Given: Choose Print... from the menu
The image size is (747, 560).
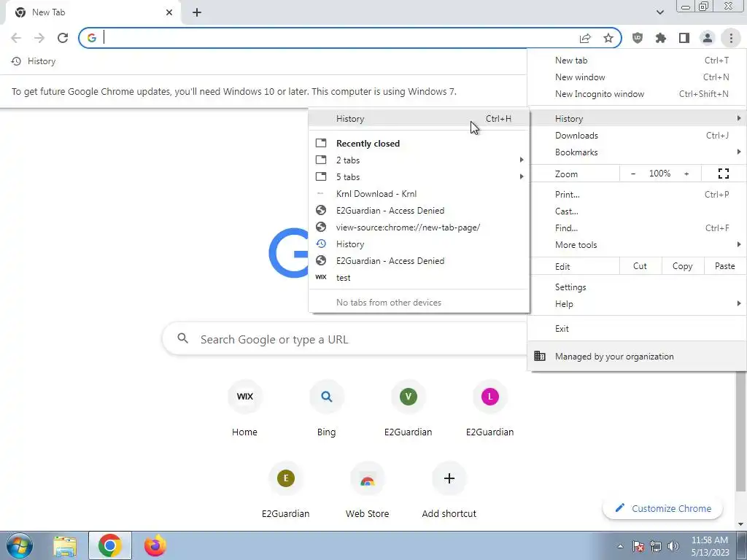Looking at the screenshot, I should click(637, 194).
